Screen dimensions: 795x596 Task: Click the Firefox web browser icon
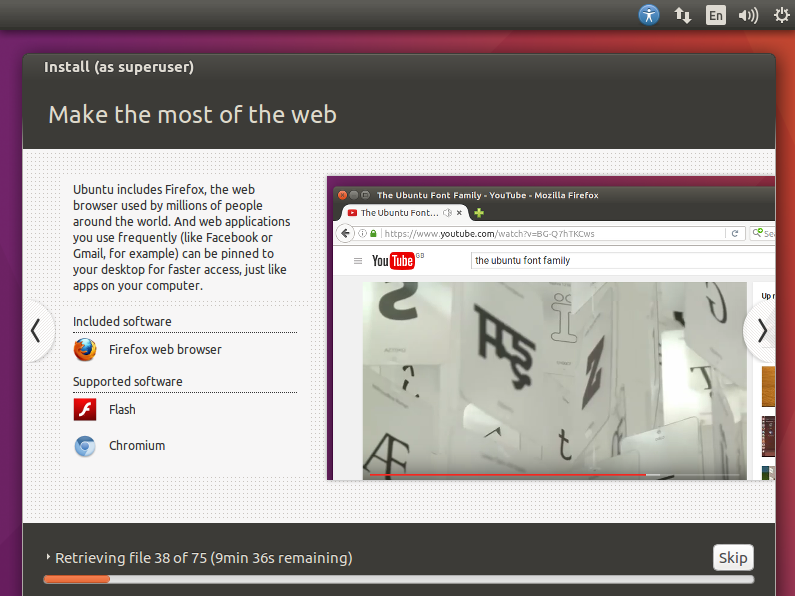pyautogui.click(x=85, y=350)
